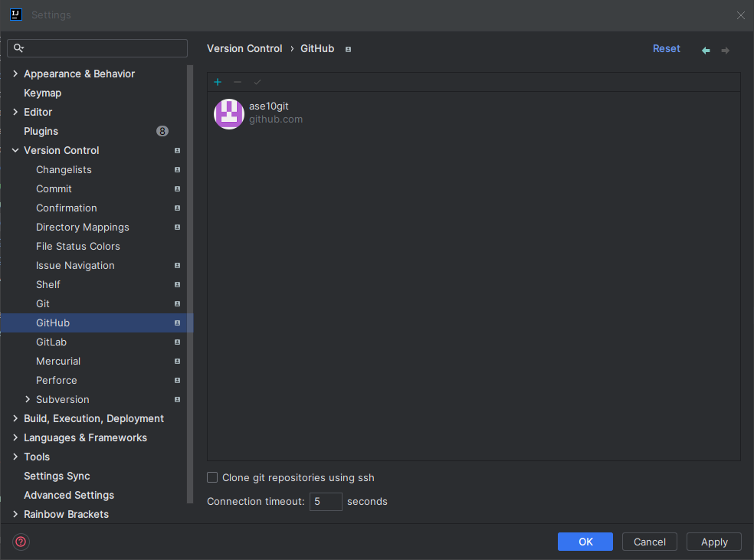Viewport: 754px width, 560px height.
Task: Click the back navigation arrow
Action: 706,51
